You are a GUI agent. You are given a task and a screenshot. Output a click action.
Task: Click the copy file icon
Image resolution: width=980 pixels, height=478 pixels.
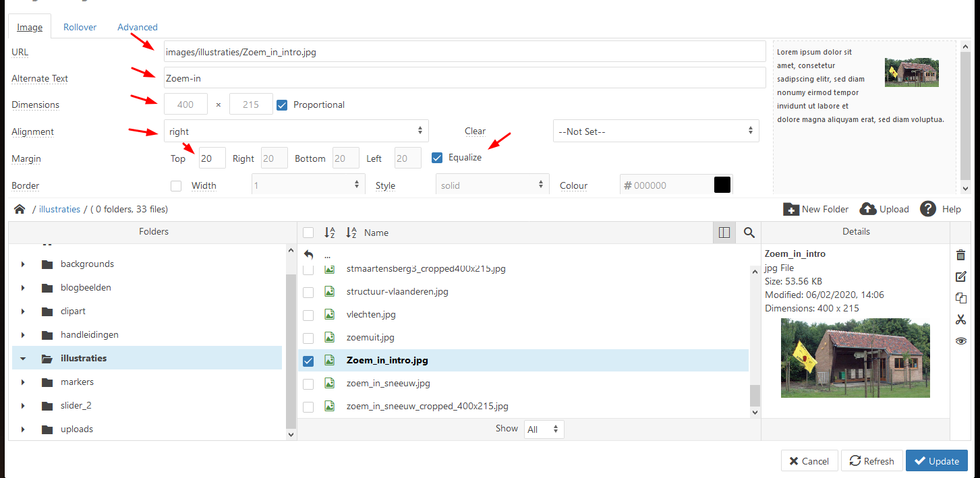pyautogui.click(x=961, y=298)
